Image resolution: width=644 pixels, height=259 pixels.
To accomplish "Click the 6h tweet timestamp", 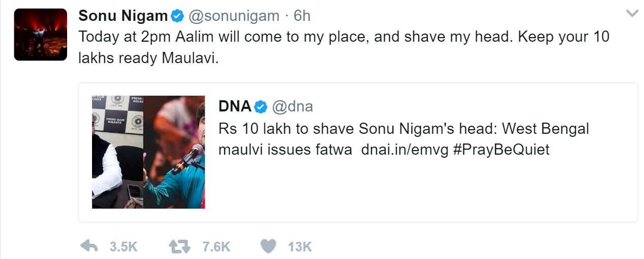I will pyautogui.click(x=302, y=16).
